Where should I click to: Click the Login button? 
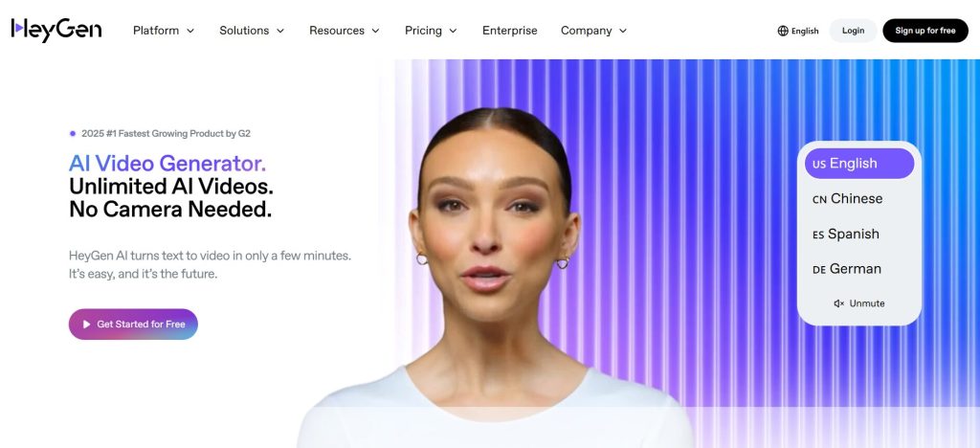coord(853,31)
